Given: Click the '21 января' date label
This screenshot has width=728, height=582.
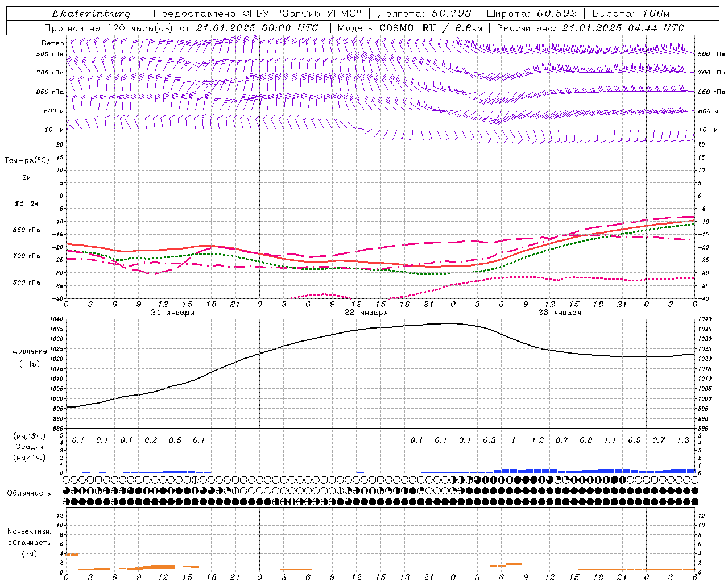Looking at the screenshot, I should [172, 313].
